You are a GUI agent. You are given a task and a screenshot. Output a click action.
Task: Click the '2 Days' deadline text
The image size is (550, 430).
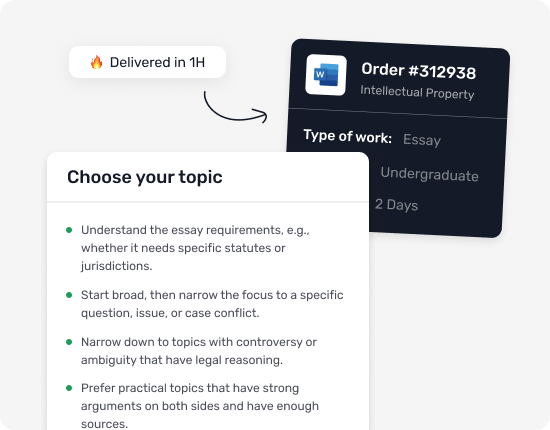click(x=396, y=204)
